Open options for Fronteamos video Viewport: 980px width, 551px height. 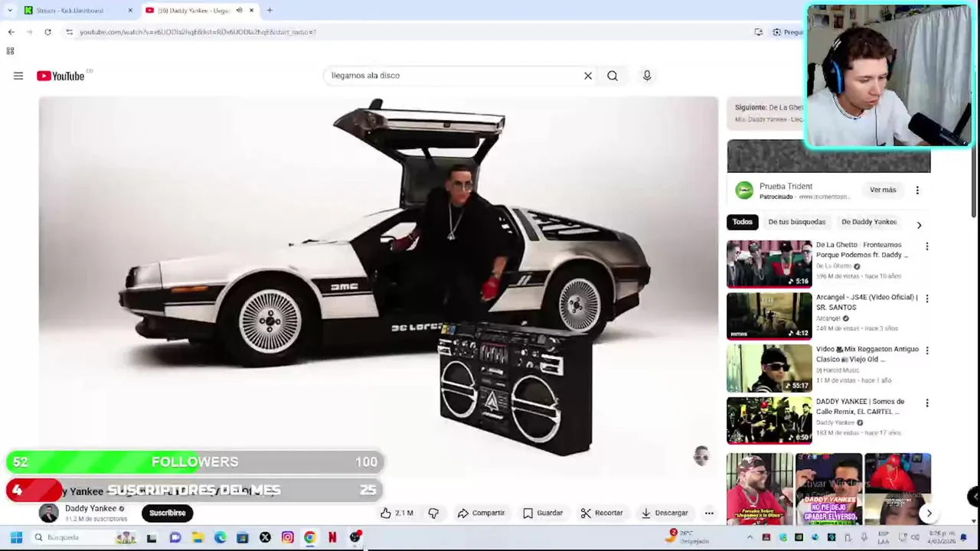[926, 246]
